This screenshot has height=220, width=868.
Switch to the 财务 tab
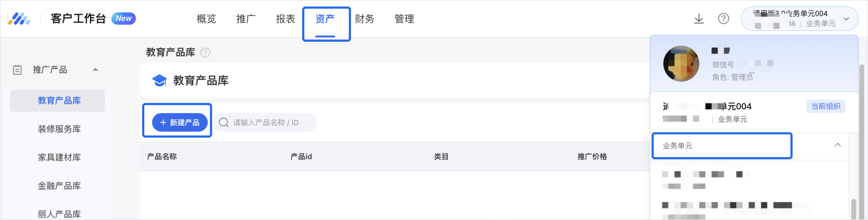pos(365,19)
